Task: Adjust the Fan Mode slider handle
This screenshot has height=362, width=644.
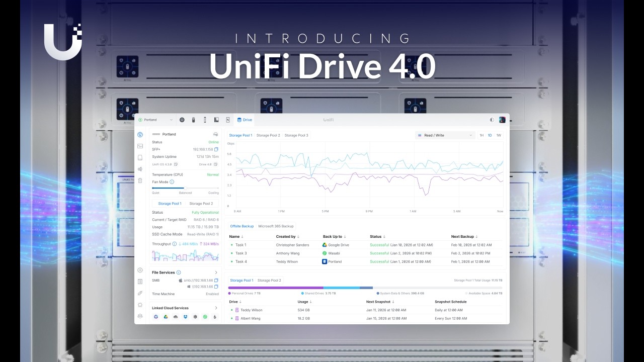Action: click(185, 188)
